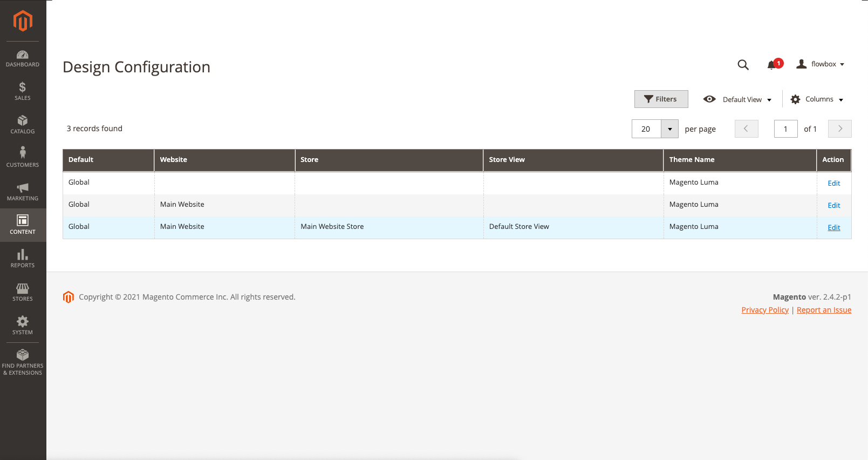868x460 pixels.
Task: Open the Content menu
Action: tap(23, 225)
